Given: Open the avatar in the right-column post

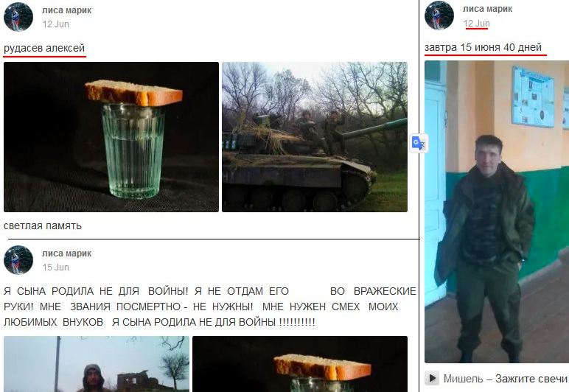Looking at the screenshot, I should [x=439, y=15].
